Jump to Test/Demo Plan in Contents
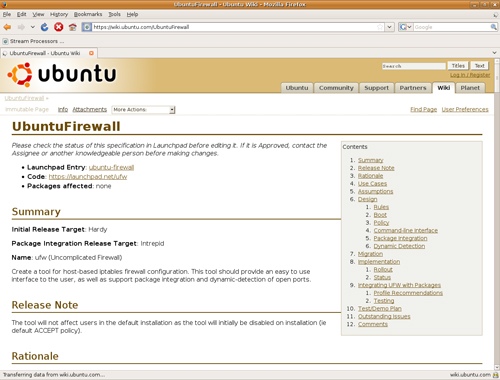The image size is (500, 380). 380,309
